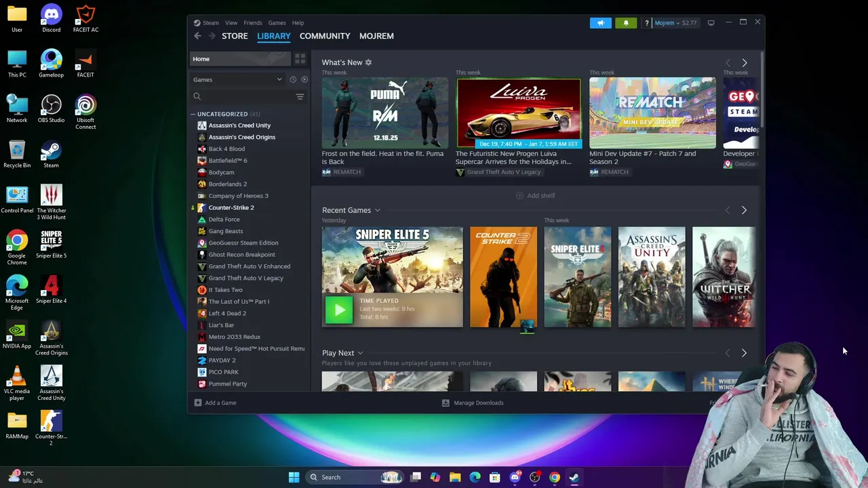Toggle the ready-to-play filter icon
868x488 pixels.
[304, 80]
